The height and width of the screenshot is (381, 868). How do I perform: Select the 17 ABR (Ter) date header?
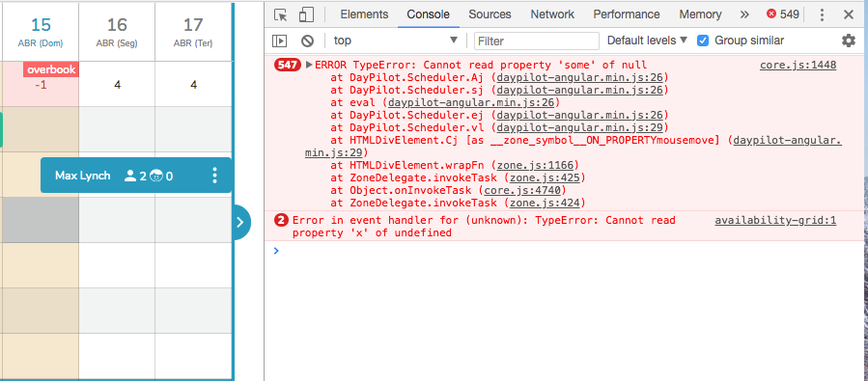click(x=193, y=32)
